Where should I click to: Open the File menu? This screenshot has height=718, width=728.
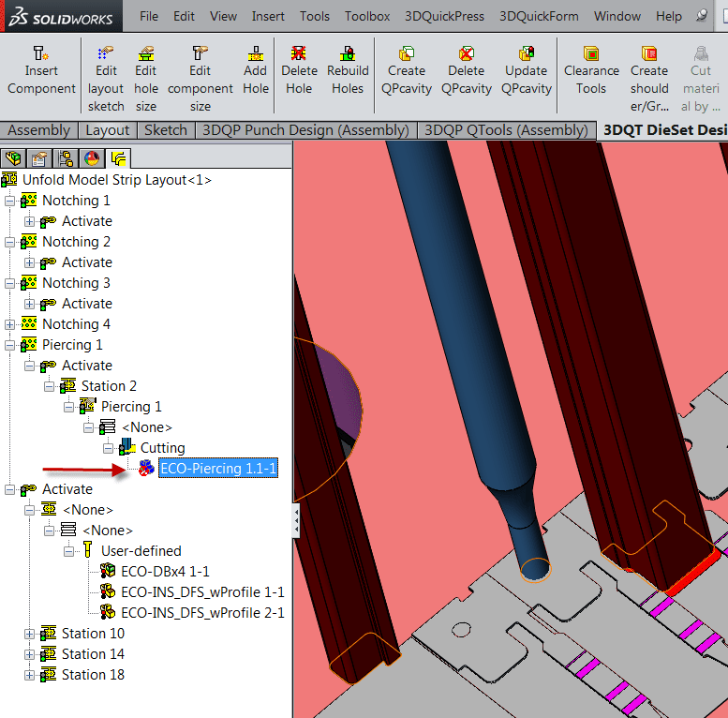pyautogui.click(x=149, y=16)
